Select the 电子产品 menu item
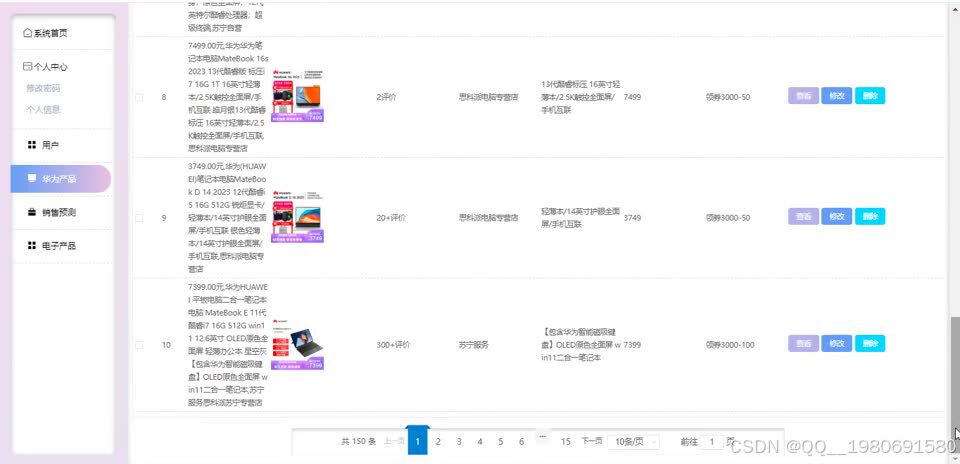 (61, 245)
